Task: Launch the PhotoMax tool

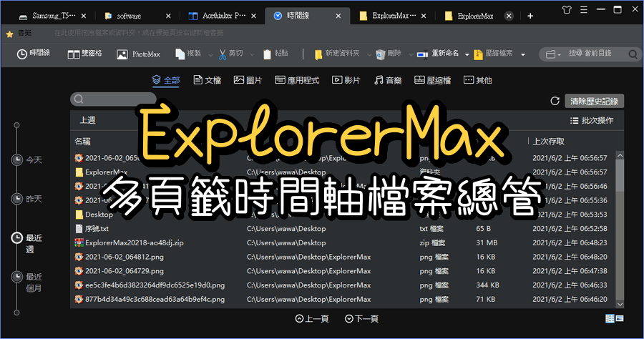Action: coord(138,54)
